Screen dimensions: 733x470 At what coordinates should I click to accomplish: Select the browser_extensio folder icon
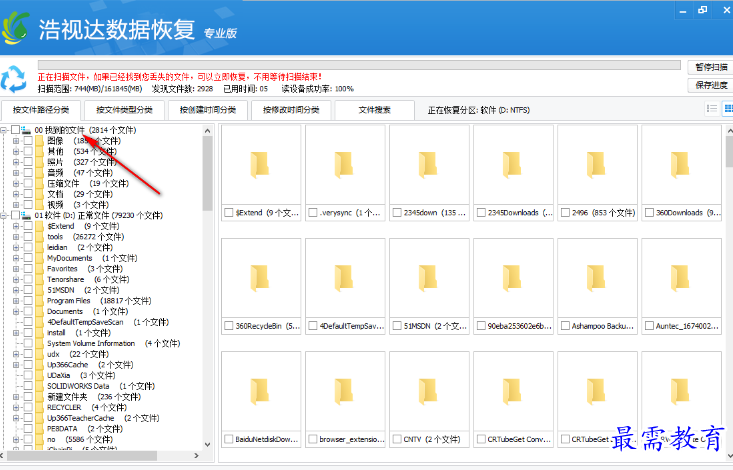(x=345, y=391)
